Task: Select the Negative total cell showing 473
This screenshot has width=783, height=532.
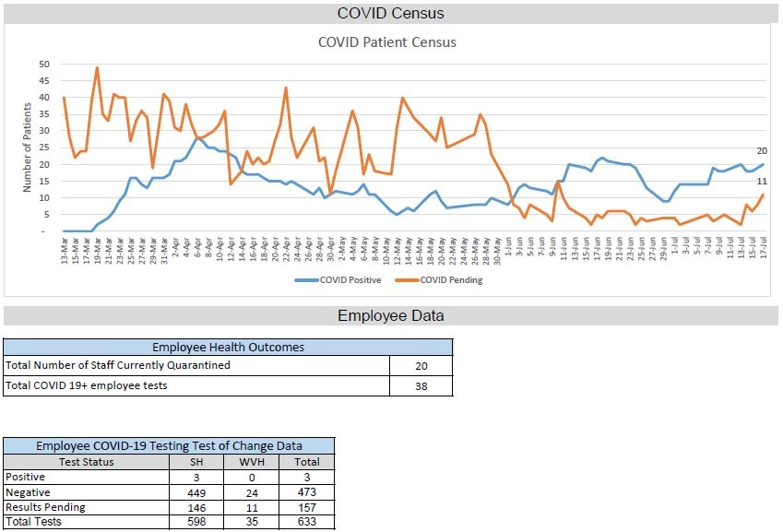Action: [x=307, y=491]
